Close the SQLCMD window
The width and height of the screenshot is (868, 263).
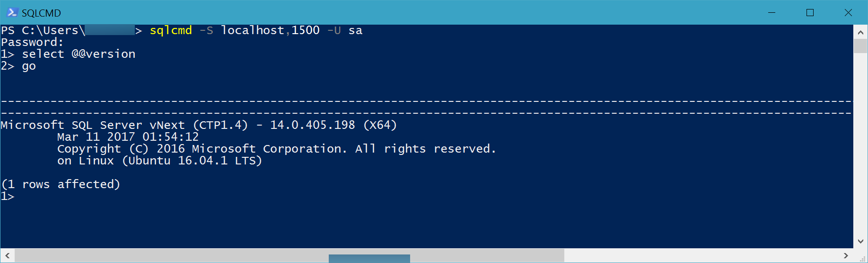tap(848, 12)
